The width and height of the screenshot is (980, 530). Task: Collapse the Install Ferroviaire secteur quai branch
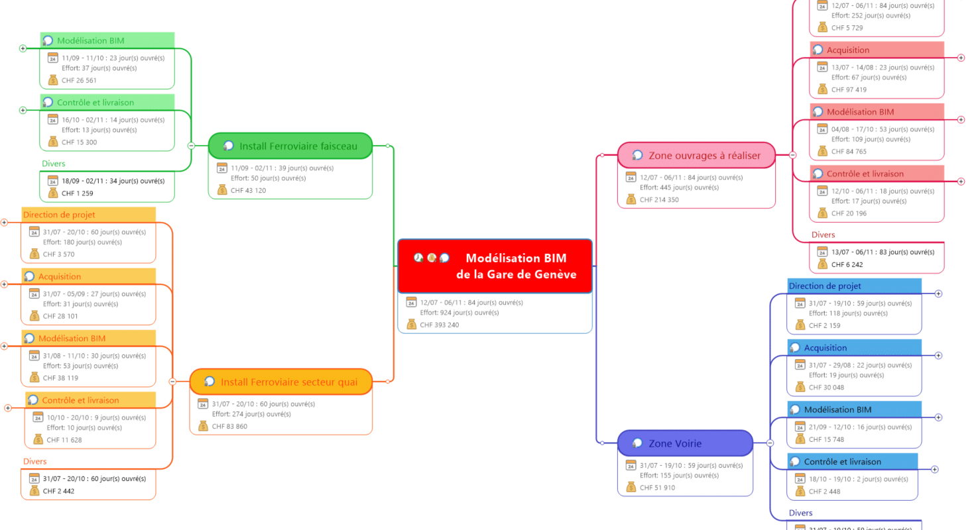point(172,381)
